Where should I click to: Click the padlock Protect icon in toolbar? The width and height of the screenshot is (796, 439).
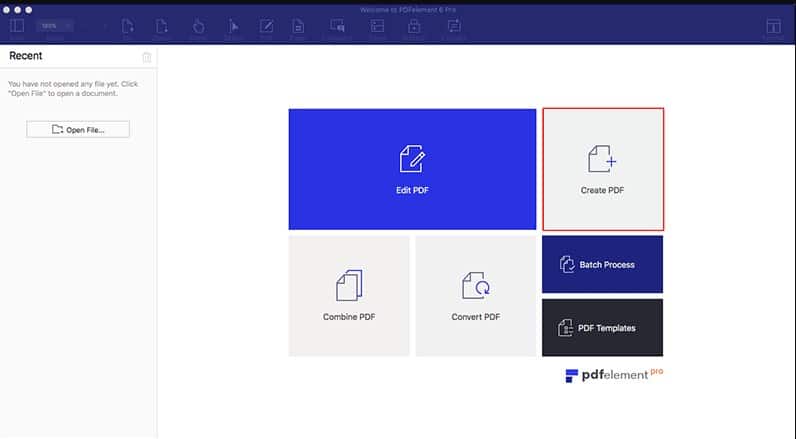(x=414, y=26)
